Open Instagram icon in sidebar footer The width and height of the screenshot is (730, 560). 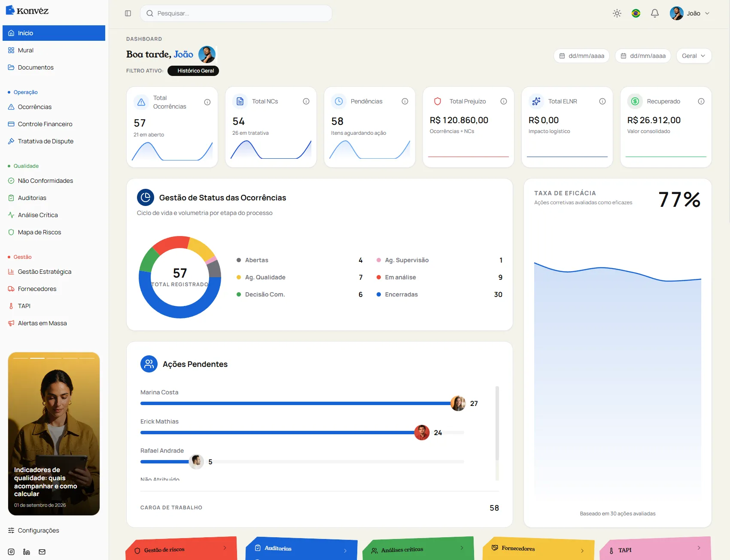pyautogui.click(x=11, y=552)
